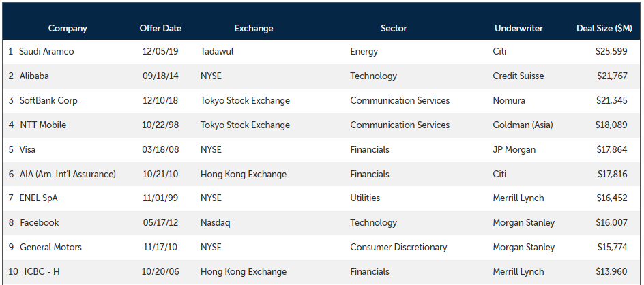The width and height of the screenshot is (644, 285).
Task: Click the Consumer Discretionary sector cell
Action: [x=398, y=247]
